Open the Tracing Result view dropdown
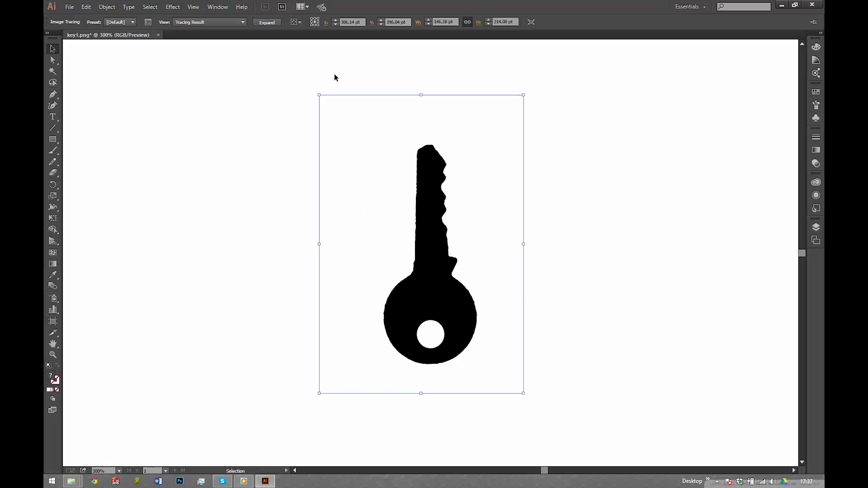The width and height of the screenshot is (868, 488). (243, 22)
